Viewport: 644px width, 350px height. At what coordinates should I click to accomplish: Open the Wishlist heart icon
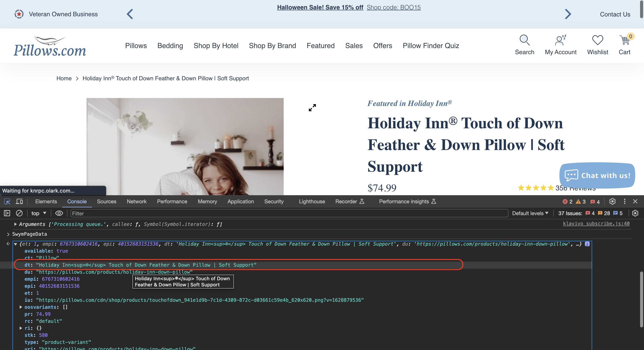click(598, 41)
